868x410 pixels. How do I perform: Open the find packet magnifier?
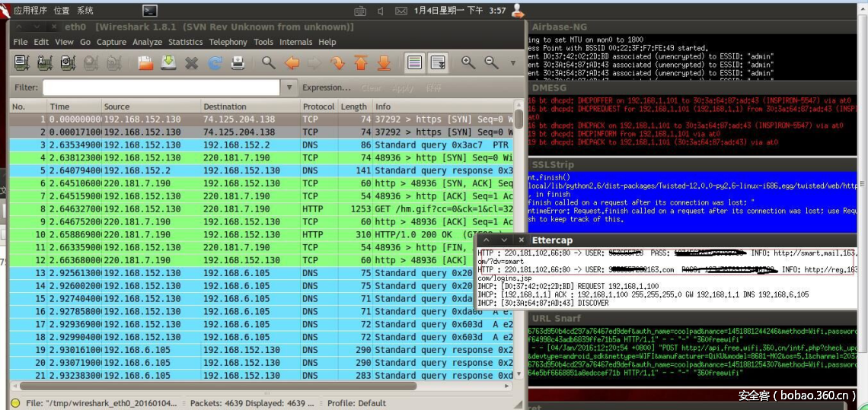[269, 62]
